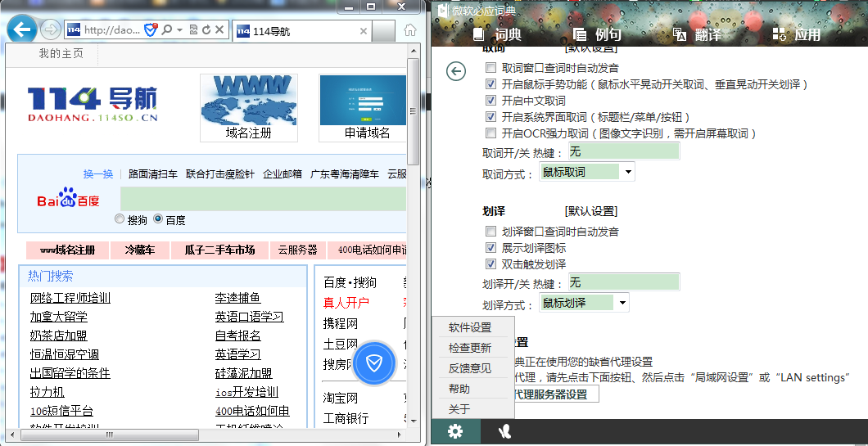Refresh the page with reload icon

point(206,30)
